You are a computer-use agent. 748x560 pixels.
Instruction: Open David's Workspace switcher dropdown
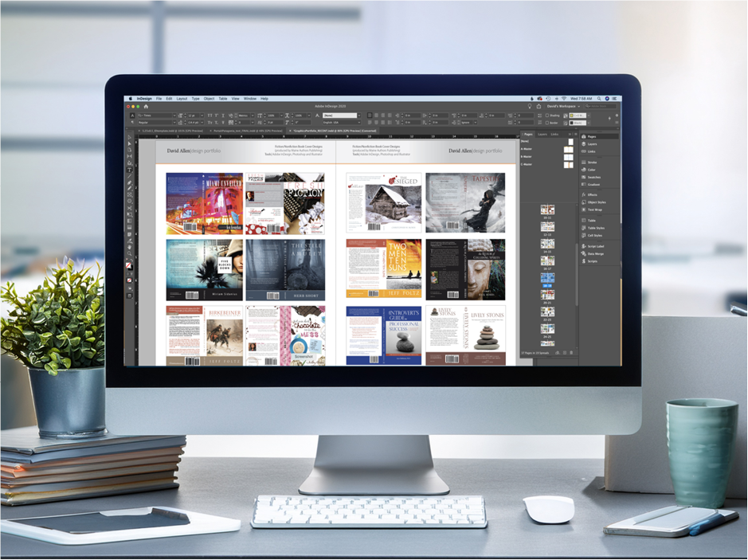(x=564, y=107)
